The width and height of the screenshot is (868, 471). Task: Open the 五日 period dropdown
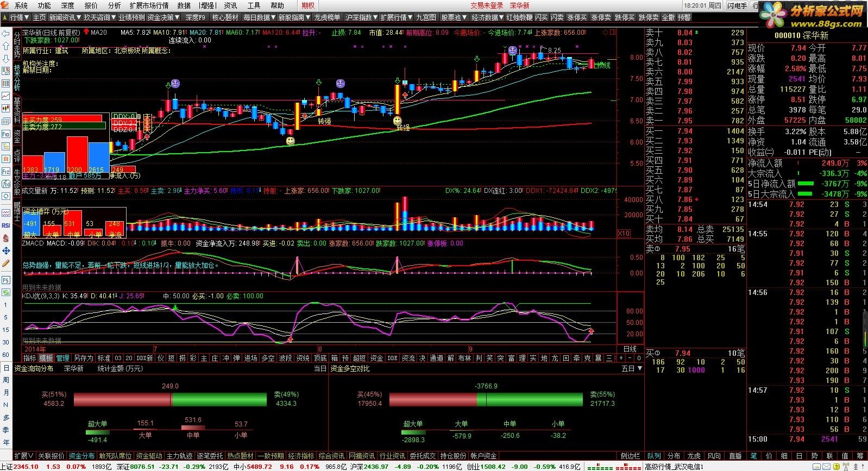coord(632,368)
